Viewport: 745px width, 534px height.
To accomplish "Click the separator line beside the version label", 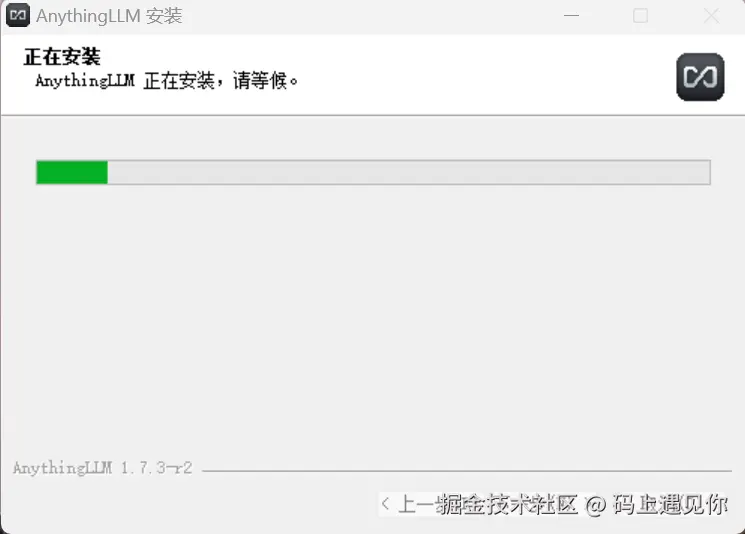I will (x=467, y=471).
